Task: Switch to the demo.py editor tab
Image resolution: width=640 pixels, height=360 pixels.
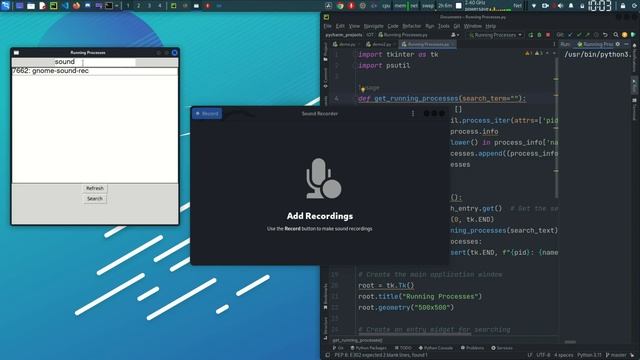Action: [347, 44]
